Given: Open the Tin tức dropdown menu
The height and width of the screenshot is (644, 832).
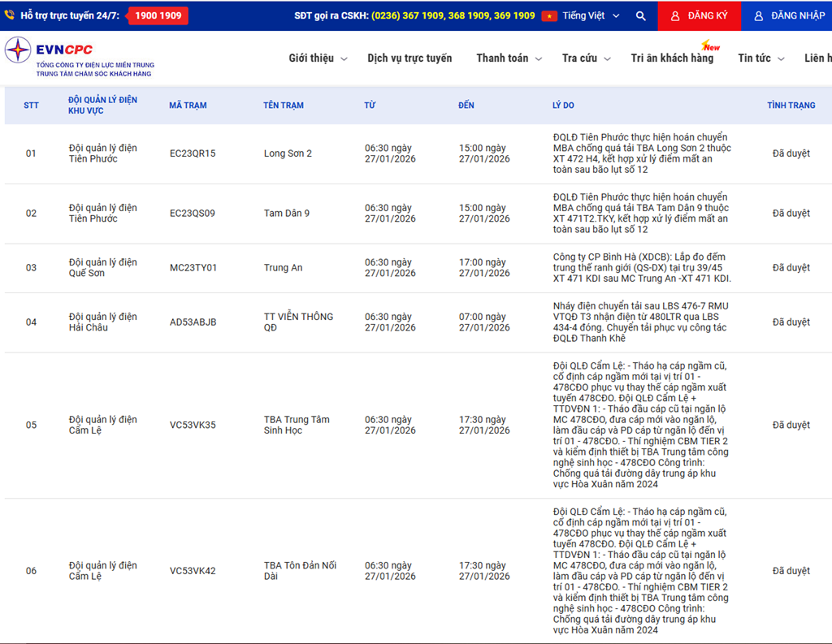Looking at the screenshot, I should tap(760, 58).
